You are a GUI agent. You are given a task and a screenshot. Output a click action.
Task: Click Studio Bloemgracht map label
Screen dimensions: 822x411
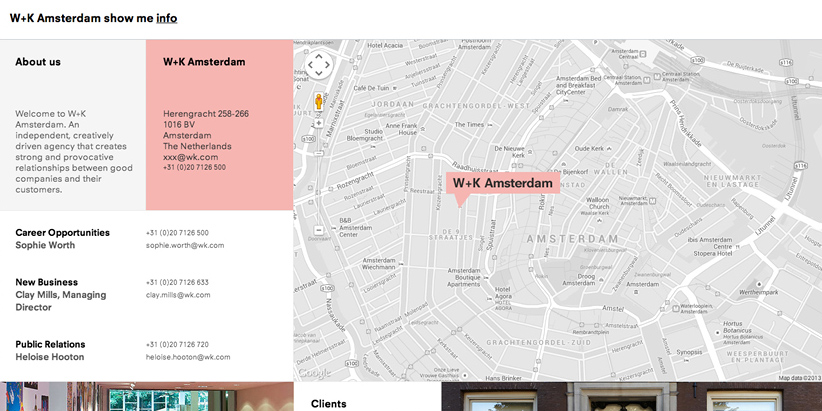pos(365,135)
